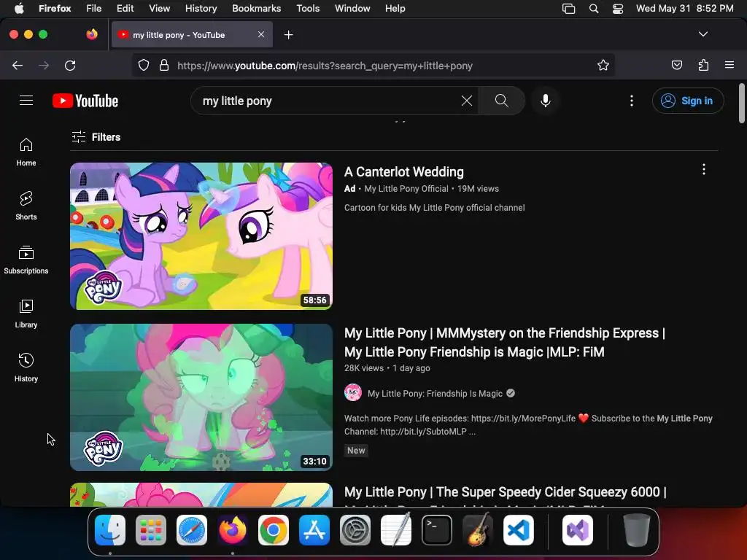This screenshot has height=560, width=747.
Task: Open the Apple menu
Action: [18, 8]
